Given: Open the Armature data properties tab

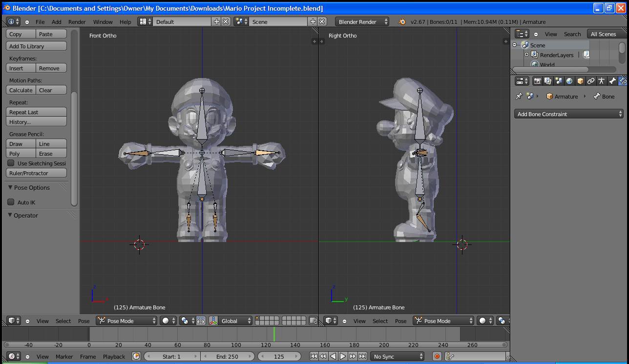Looking at the screenshot, I should pyautogui.click(x=602, y=81).
